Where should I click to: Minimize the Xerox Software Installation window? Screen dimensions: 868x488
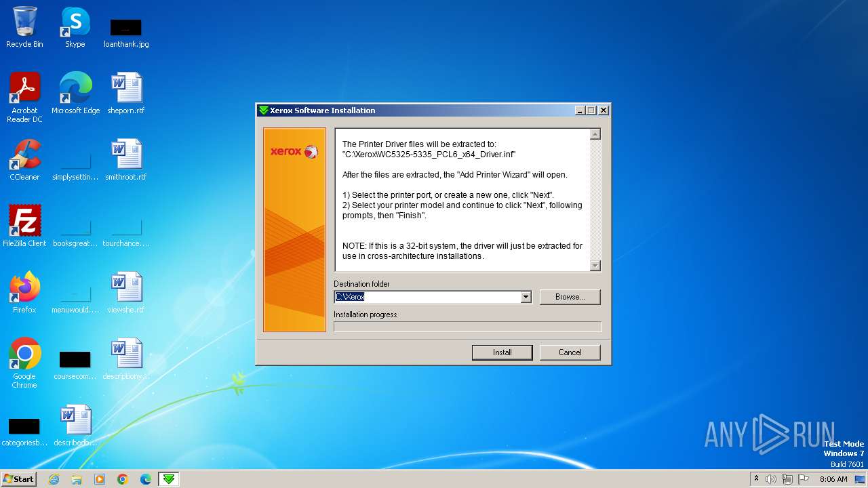[x=580, y=110]
